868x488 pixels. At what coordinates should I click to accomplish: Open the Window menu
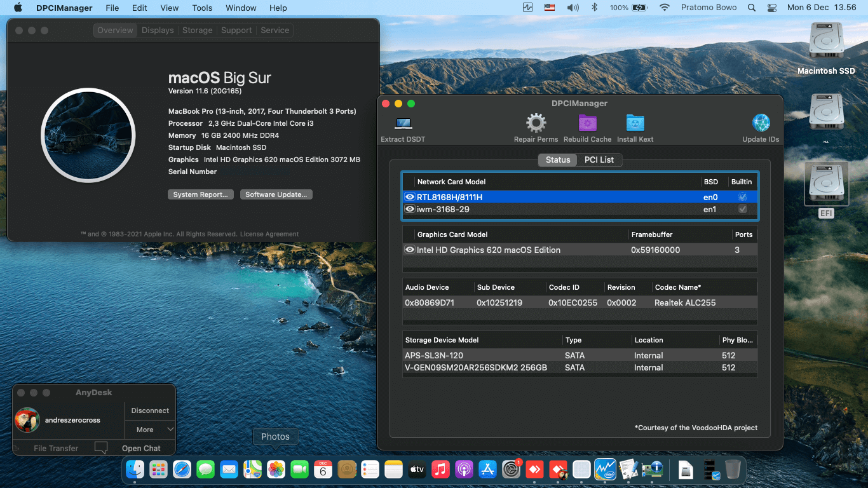click(241, 8)
